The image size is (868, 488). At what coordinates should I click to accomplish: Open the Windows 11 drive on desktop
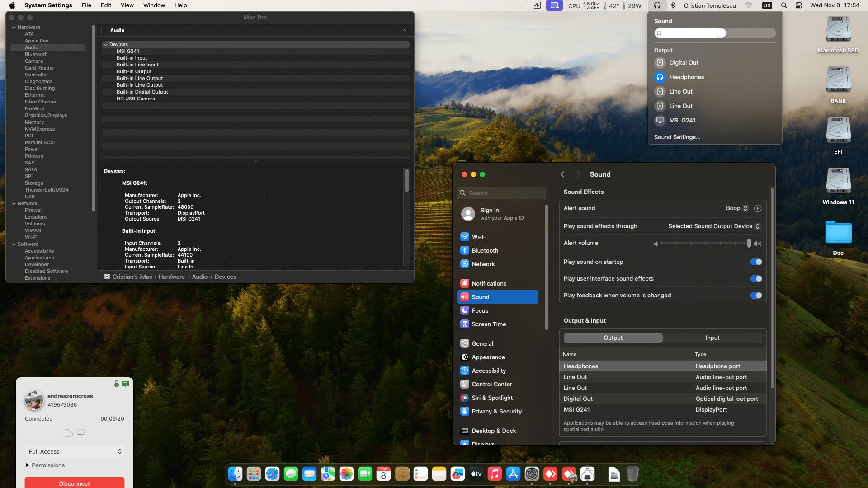click(838, 186)
